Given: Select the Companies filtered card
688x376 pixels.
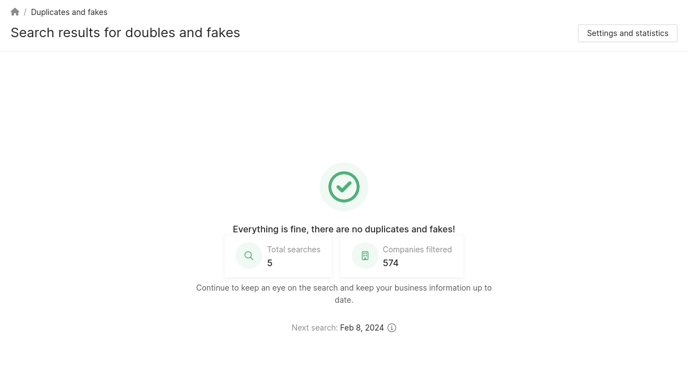Looking at the screenshot, I should pyautogui.click(x=402, y=256).
